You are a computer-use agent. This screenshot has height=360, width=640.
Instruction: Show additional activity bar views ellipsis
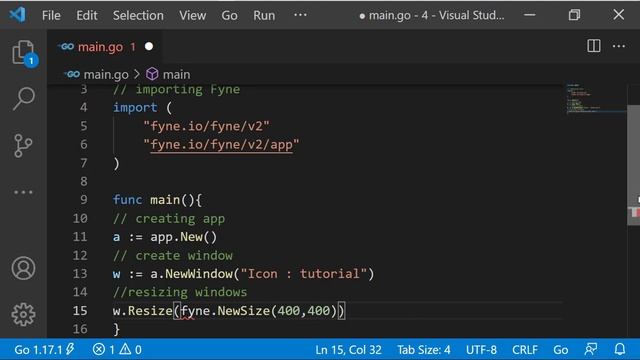tap(23, 192)
